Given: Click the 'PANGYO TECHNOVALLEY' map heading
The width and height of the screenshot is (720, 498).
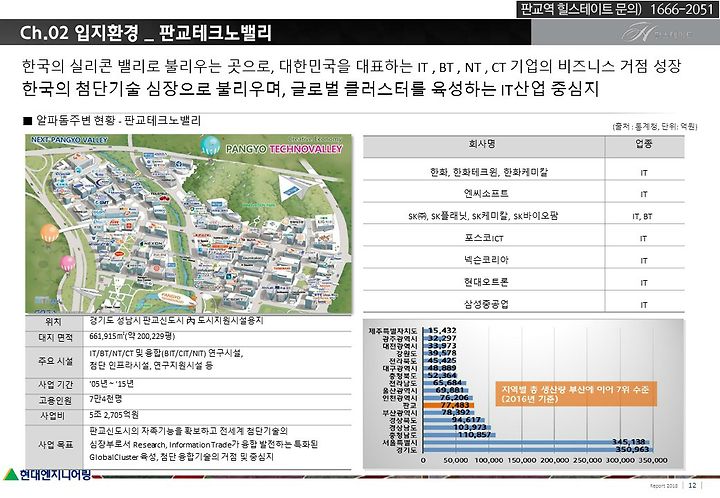Looking at the screenshot, I should (284, 149).
